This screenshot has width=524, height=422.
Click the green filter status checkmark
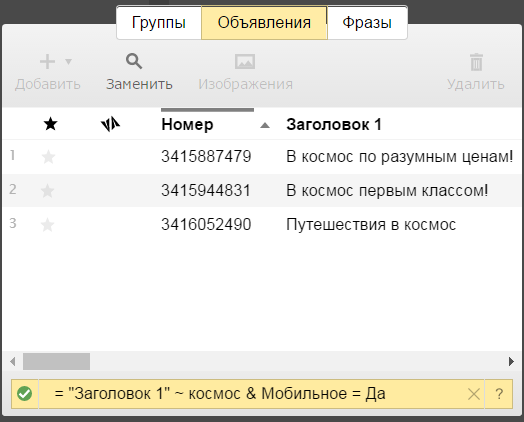coord(25,394)
